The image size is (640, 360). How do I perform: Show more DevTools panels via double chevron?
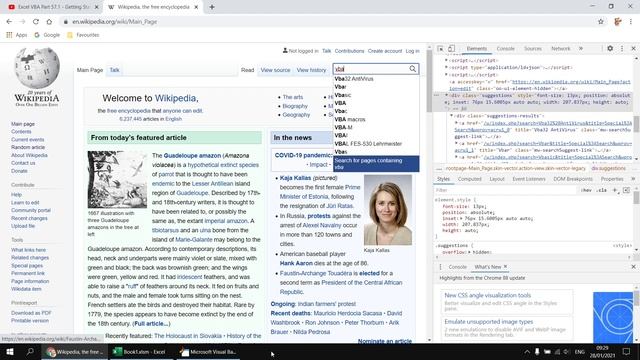pos(581,49)
